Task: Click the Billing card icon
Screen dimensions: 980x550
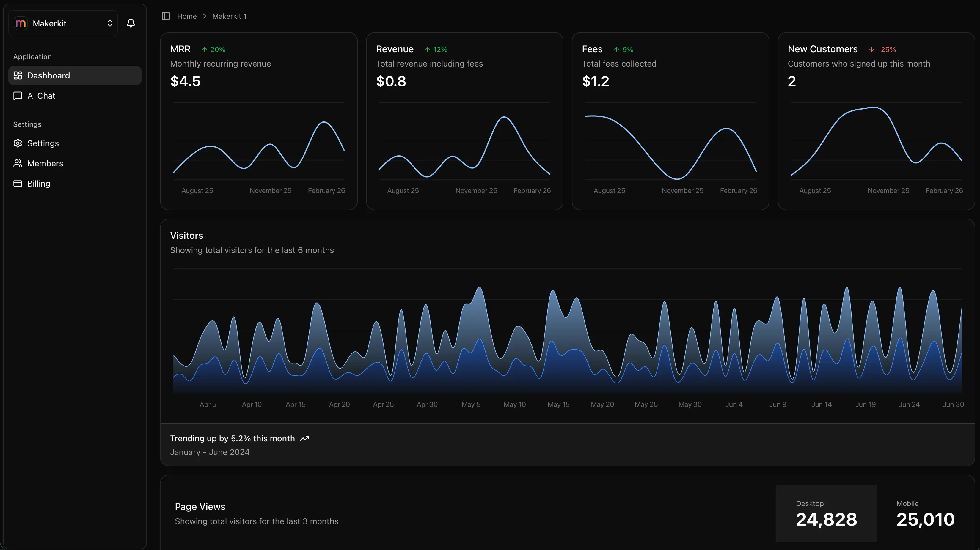Action: tap(18, 183)
